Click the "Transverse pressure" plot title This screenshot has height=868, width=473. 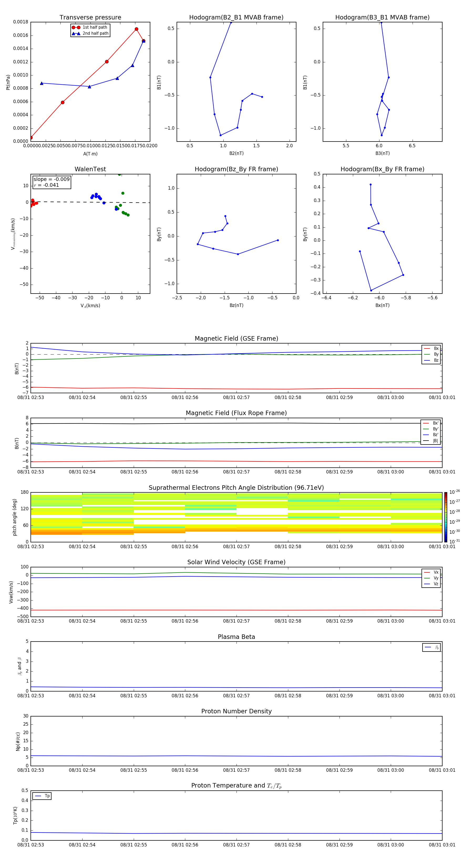point(90,18)
